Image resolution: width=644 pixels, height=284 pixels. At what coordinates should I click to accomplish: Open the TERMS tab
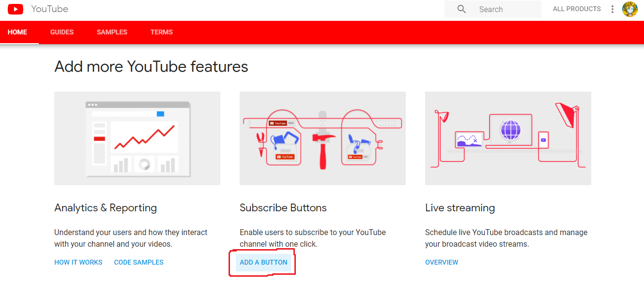point(162,32)
